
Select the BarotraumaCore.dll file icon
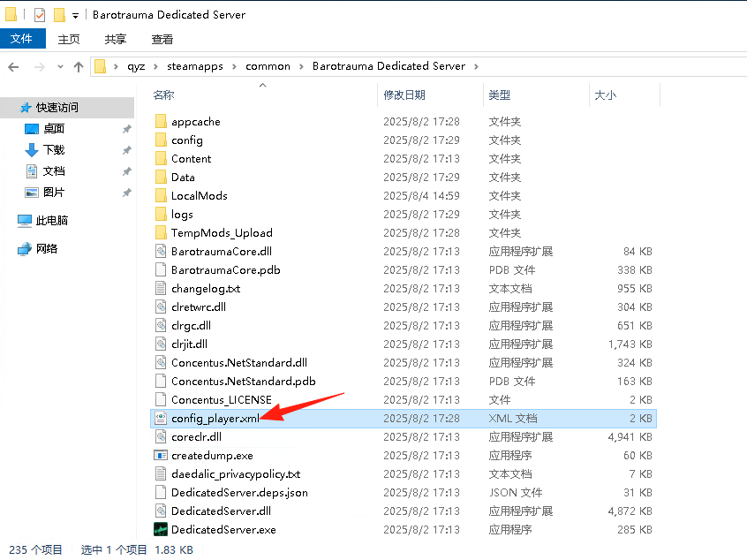[x=161, y=251]
